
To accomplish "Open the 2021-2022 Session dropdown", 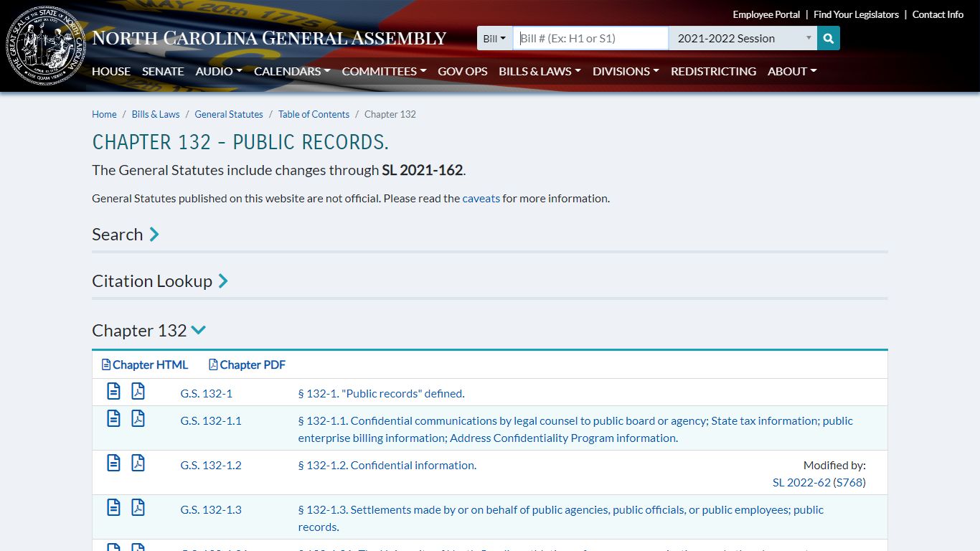I will point(743,38).
